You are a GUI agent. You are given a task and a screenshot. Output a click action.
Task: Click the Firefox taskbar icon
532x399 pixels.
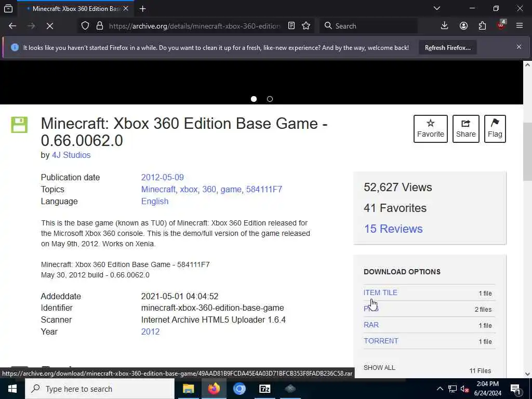[x=214, y=389]
